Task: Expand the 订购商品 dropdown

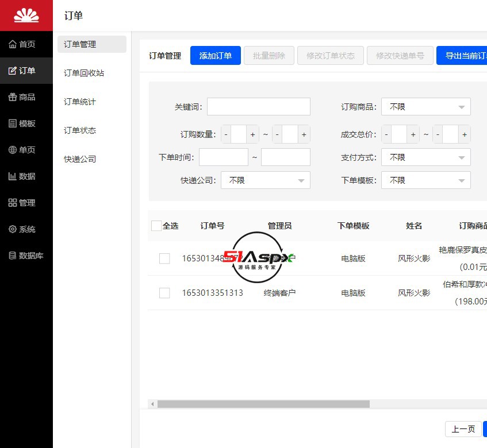Action: click(425, 107)
